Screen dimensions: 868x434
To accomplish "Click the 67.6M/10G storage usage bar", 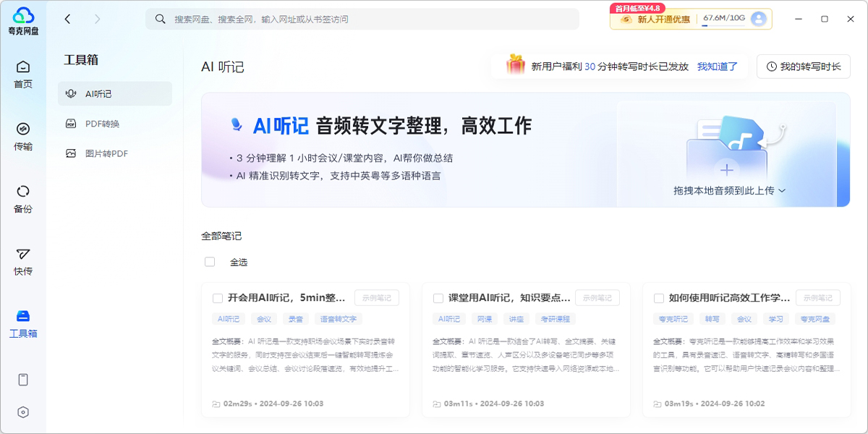I will click(724, 19).
